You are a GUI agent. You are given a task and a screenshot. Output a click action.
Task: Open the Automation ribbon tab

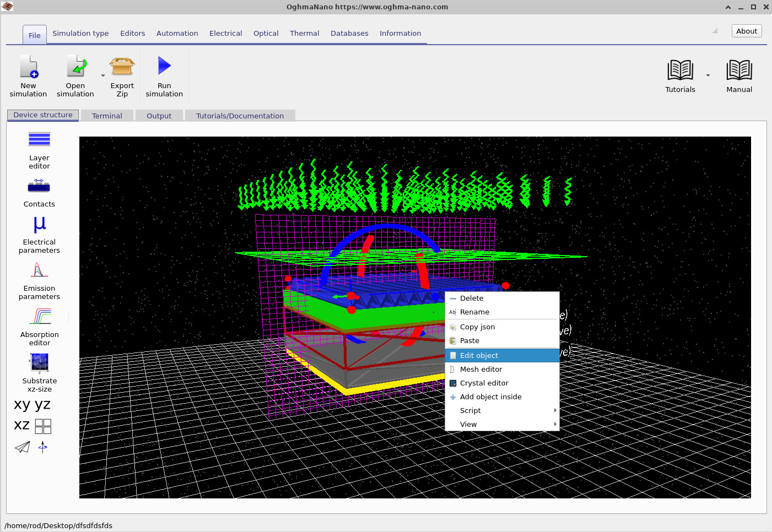[x=177, y=33]
